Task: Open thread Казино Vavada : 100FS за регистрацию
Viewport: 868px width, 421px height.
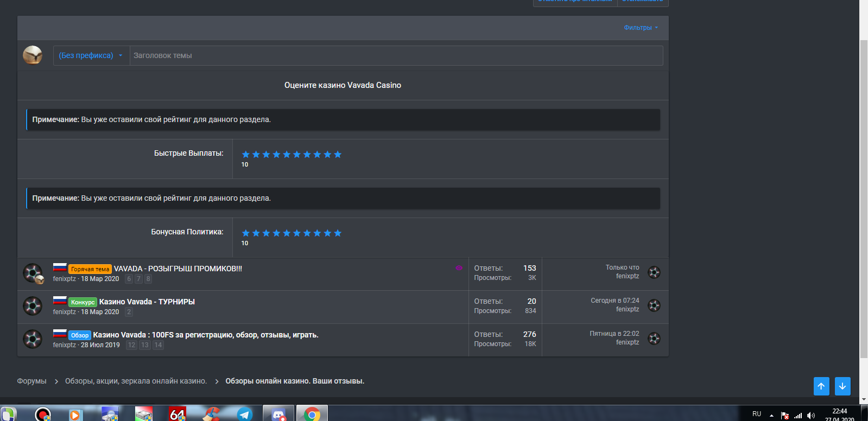Action: 206,335
